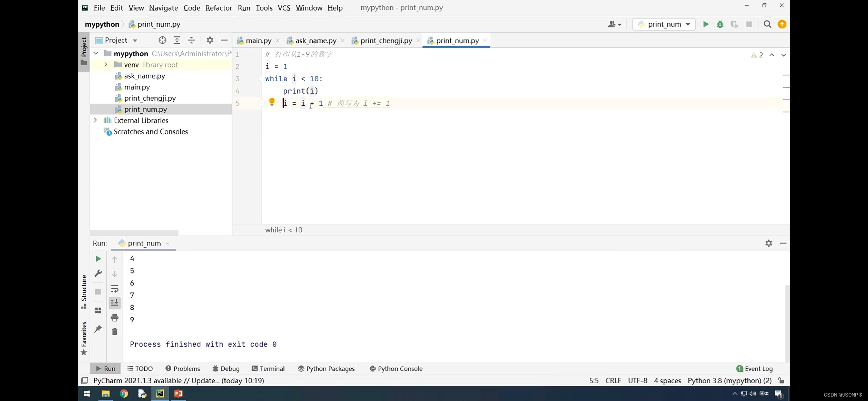Screen dimensions: 868x401
Task: Open the File menu
Action: coord(99,8)
